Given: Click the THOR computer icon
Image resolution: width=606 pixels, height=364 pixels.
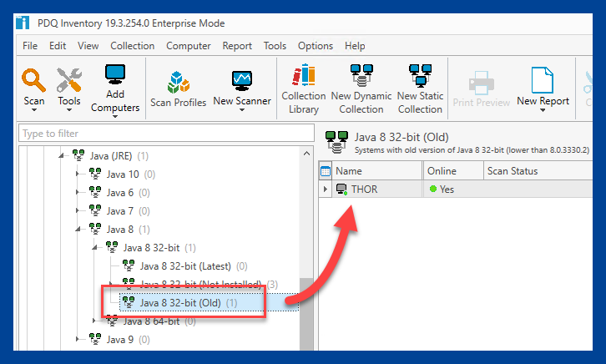Looking at the screenshot, I should (x=341, y=189).
